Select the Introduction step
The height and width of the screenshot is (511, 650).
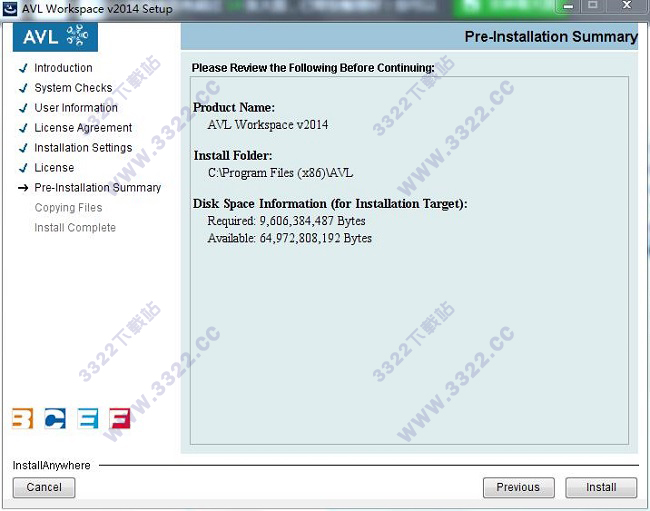[63, 68]
